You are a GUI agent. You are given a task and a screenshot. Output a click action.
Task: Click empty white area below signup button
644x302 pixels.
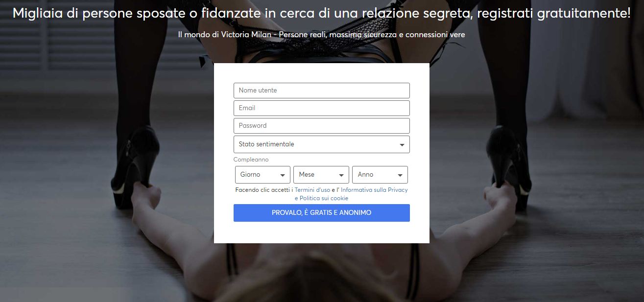pyautogui.click(x=321, y=232)
